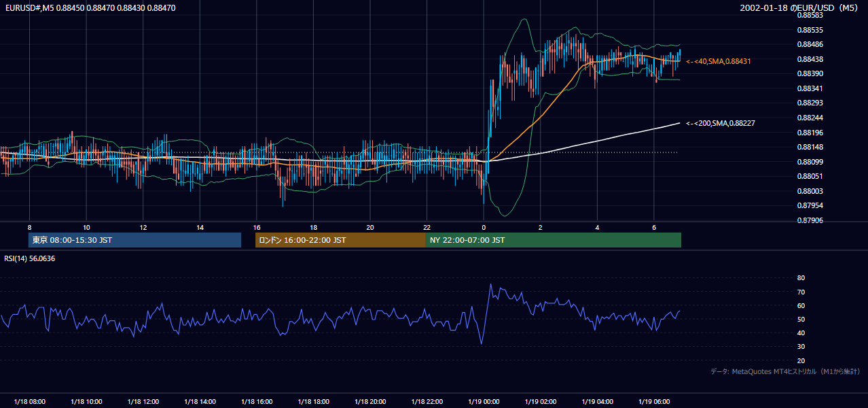The image size is (868, 408).
Task: Click price level 0.88051 on axis
Action: click(x=810, y=176)
